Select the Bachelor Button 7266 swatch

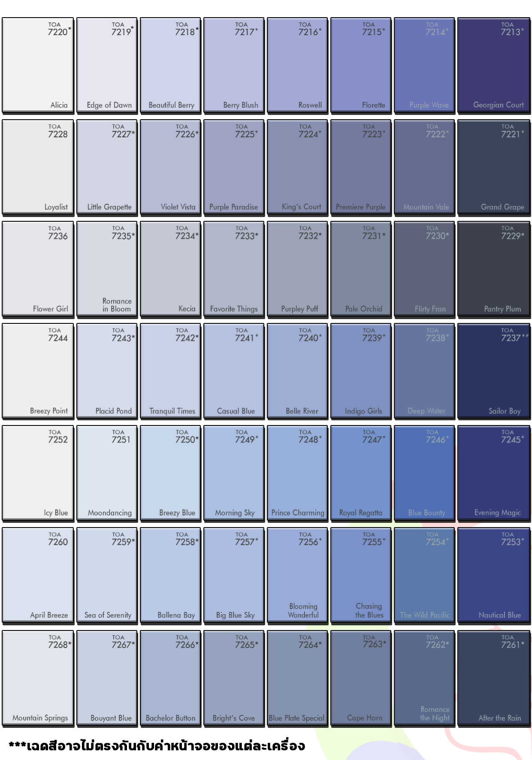170,678
